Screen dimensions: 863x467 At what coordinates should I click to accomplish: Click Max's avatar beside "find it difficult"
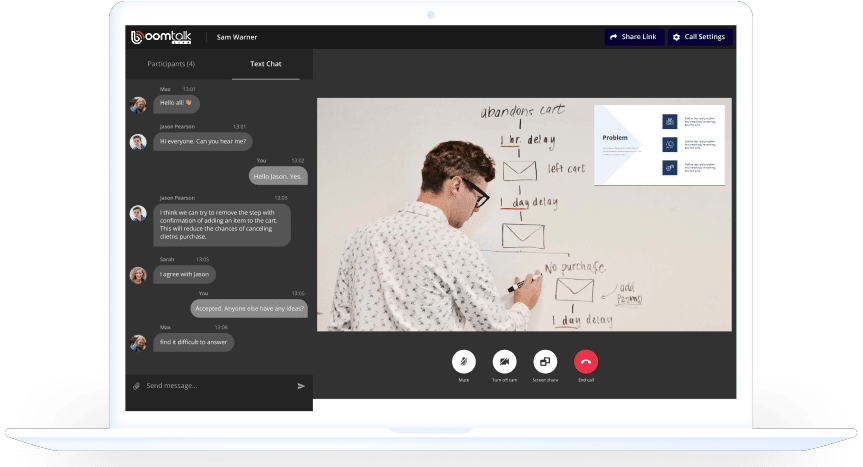[x=138, y=342]
